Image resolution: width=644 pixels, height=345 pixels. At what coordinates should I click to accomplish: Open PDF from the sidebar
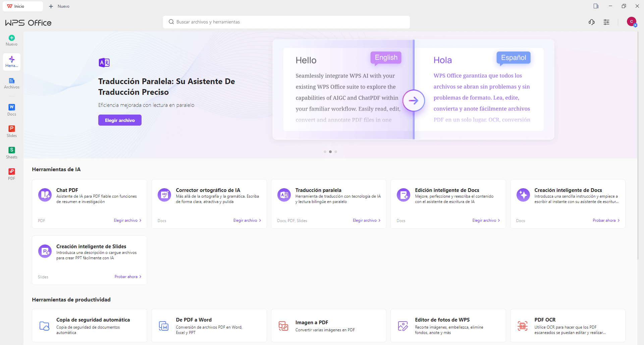pos(12,174)
